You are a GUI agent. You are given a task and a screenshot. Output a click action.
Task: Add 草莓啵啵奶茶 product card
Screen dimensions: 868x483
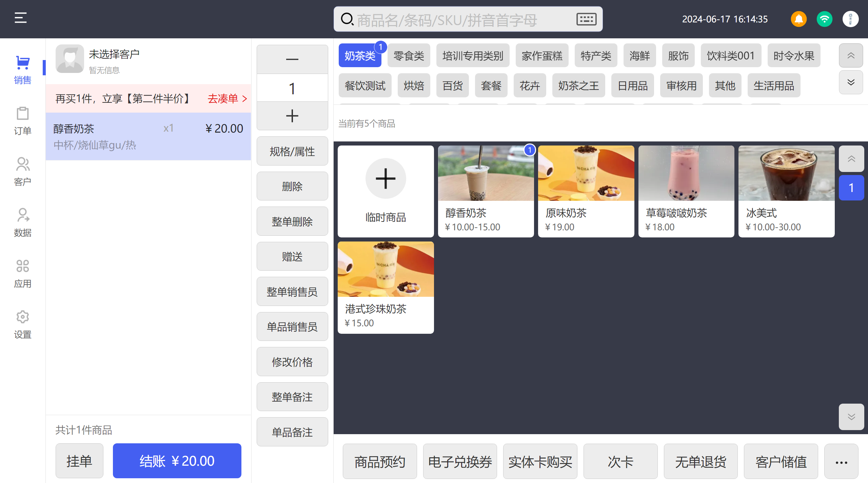[686, 191]
